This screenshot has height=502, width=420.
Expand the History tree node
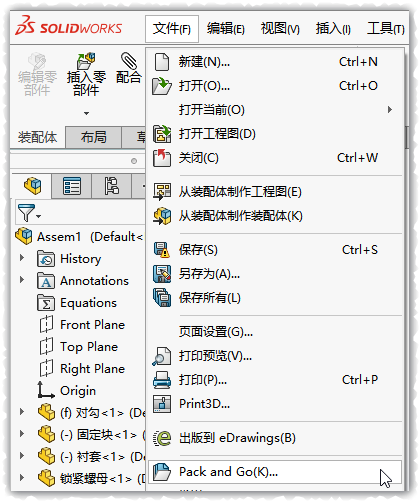22,258
